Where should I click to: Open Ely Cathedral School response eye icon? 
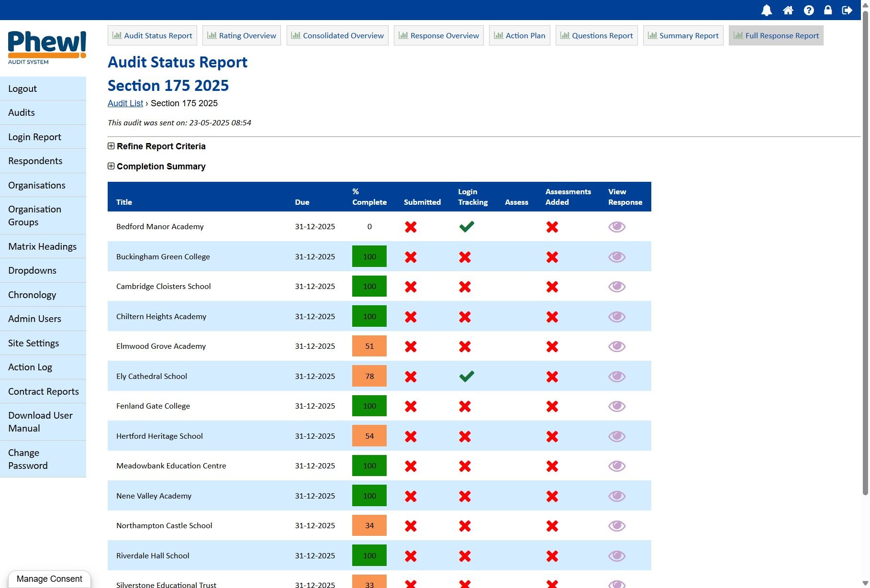pos(616,377)
